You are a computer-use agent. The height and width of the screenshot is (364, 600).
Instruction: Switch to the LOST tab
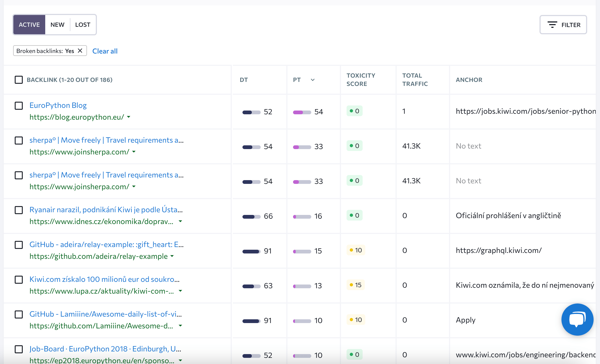[83, 24]
